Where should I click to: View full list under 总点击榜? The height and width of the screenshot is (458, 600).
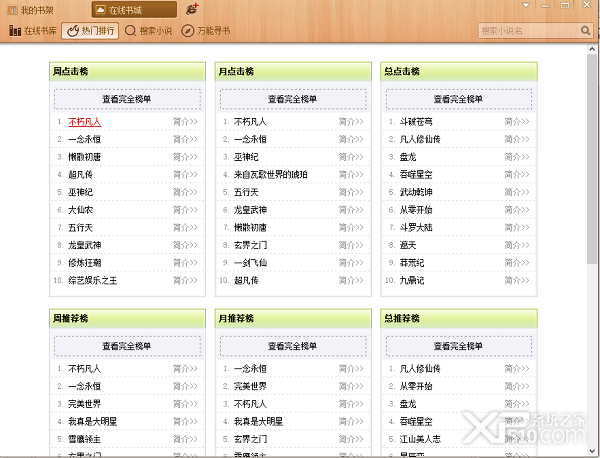click(x=459, y=99)
